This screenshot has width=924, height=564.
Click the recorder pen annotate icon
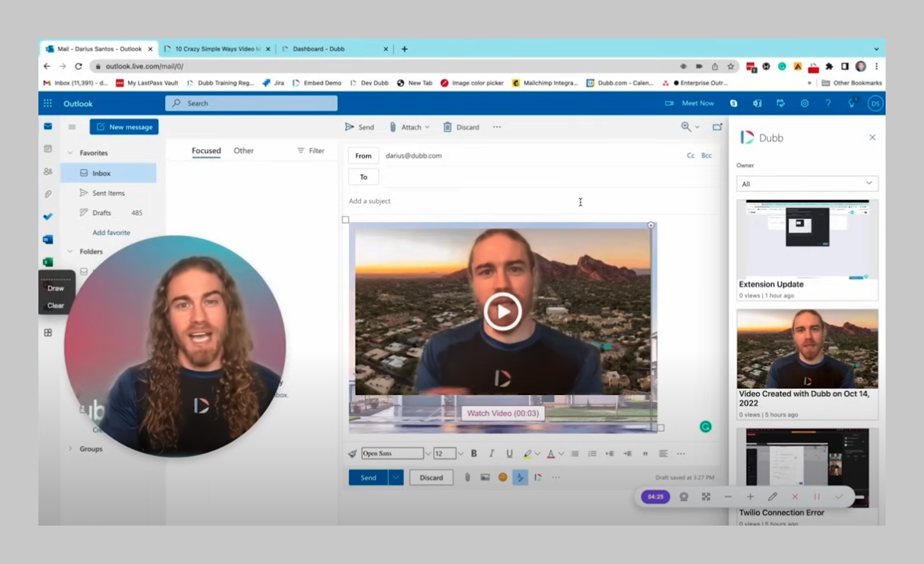(773, 497)
